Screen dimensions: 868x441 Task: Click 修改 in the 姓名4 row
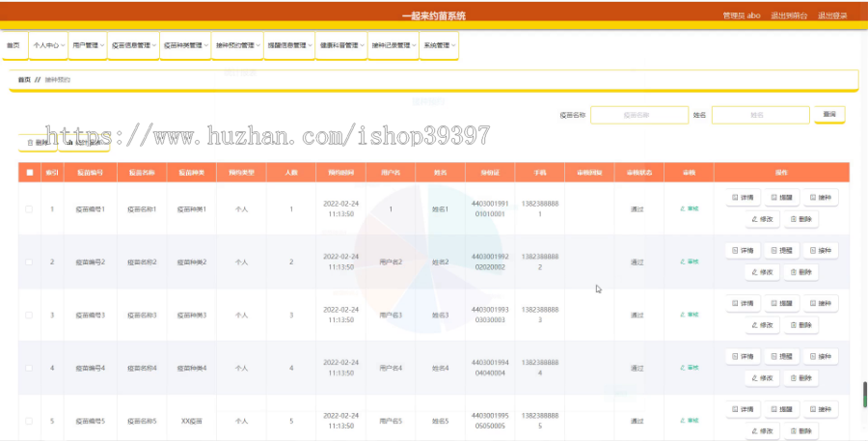pyautogui.click(x=762, y=378)
